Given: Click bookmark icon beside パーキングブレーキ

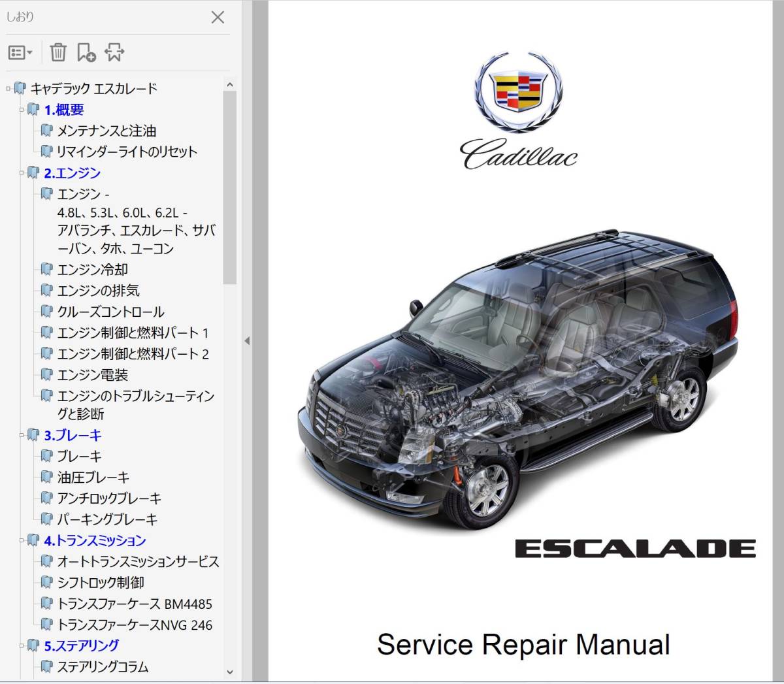Looking at the screenshot, I should (46, 519).
